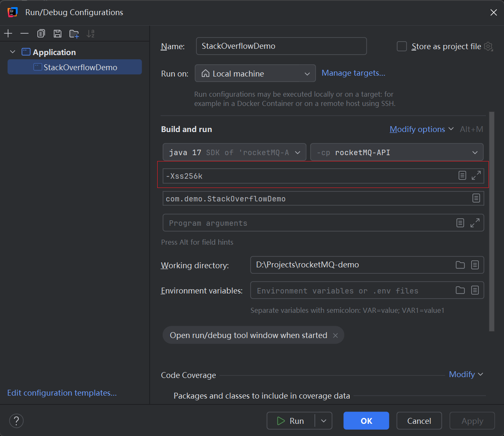The image size is (504, 436).
Task: Click the Add New Configuration plus icon
Action: 8,34
